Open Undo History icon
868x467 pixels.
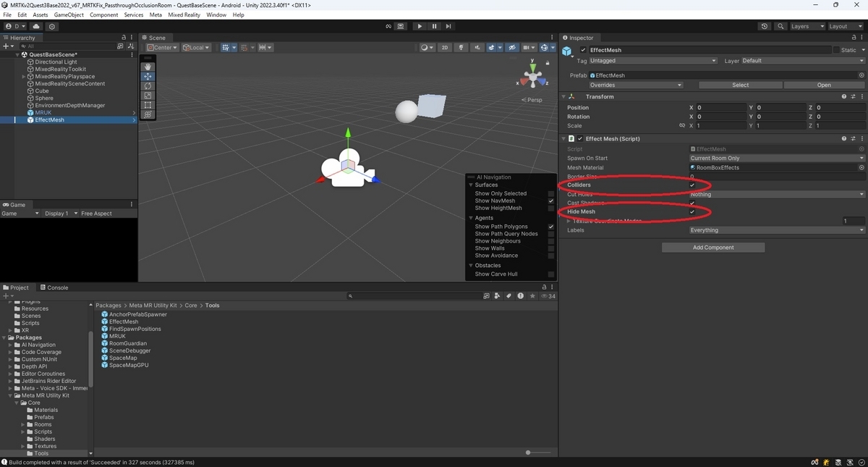(x=765, y=26)
